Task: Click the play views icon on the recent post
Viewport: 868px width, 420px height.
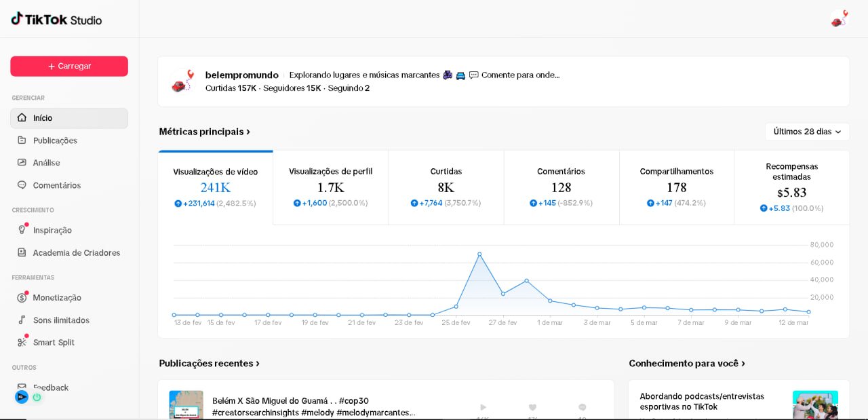Action: pos(483,407)
